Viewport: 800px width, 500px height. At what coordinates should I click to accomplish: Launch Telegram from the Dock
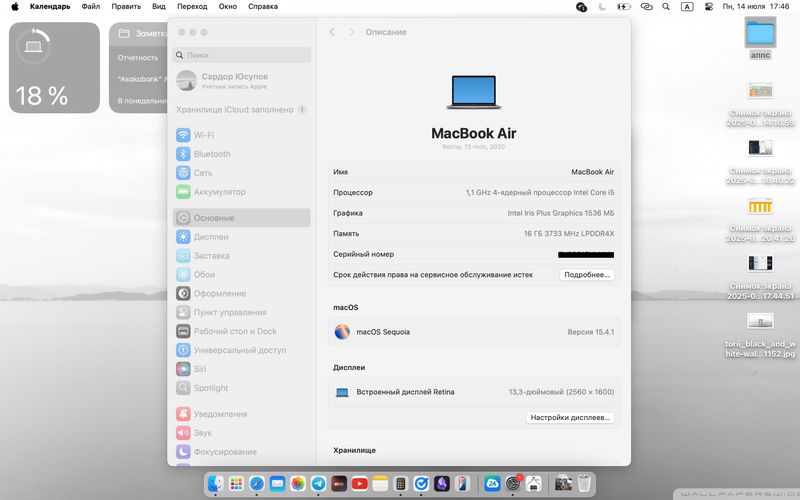pyautogui.click(x=318, y=483)
